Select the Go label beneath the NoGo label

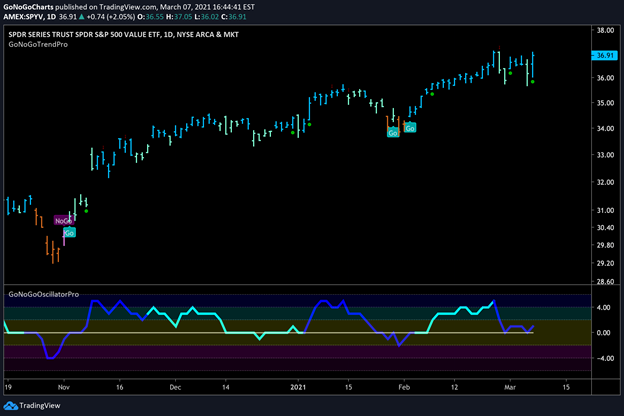pos(69,233)
